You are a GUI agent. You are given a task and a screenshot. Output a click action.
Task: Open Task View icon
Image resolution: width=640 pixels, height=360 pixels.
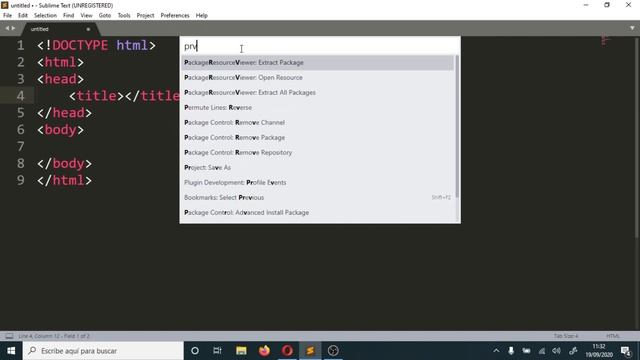[218, 351]
